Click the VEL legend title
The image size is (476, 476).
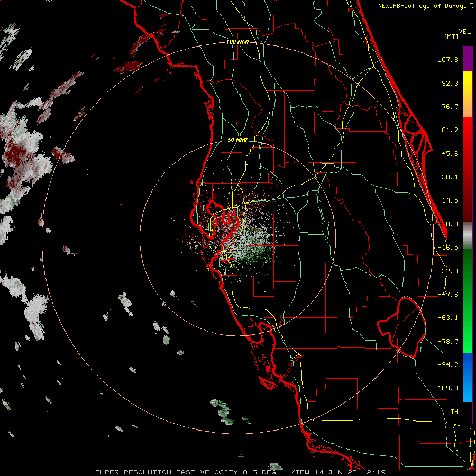pos(464,32)
